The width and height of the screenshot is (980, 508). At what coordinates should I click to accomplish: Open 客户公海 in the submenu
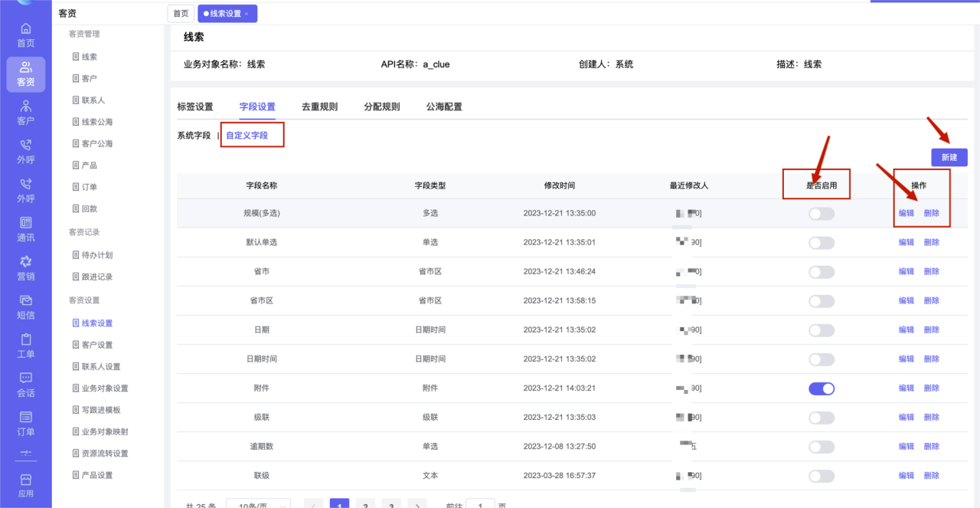92,143
